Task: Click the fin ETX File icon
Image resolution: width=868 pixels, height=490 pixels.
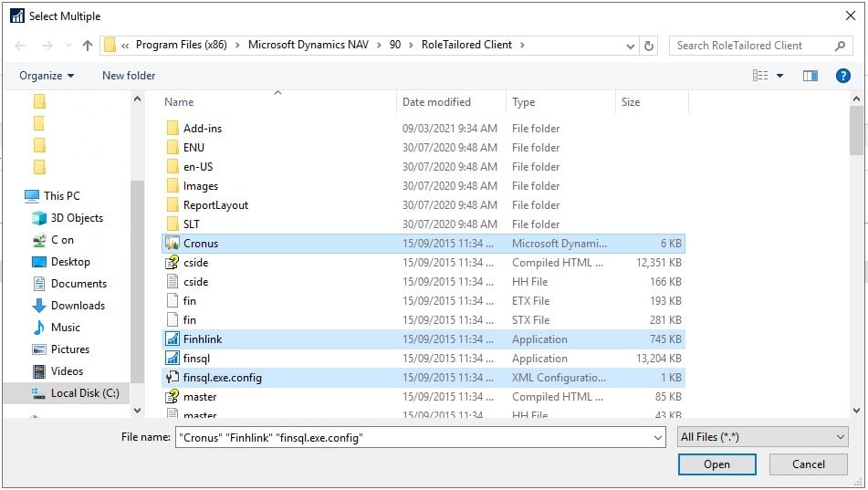Action: 173,300
